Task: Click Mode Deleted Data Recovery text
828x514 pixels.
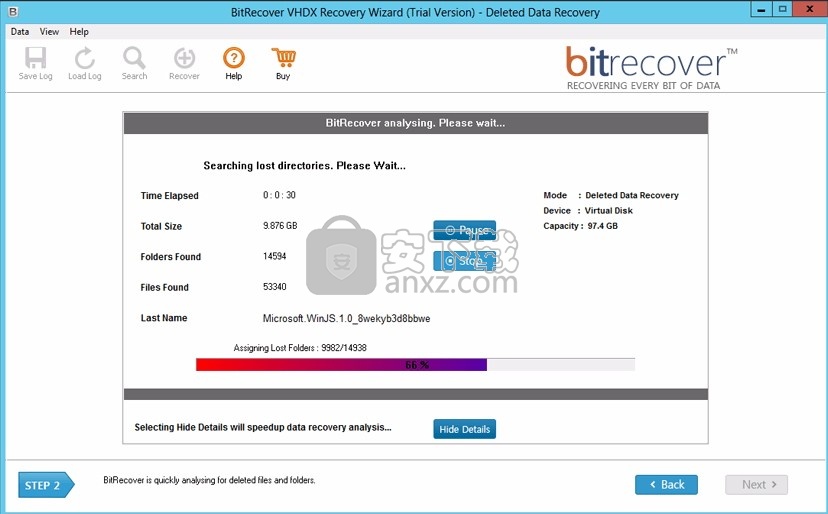Action: coord(611,195)
